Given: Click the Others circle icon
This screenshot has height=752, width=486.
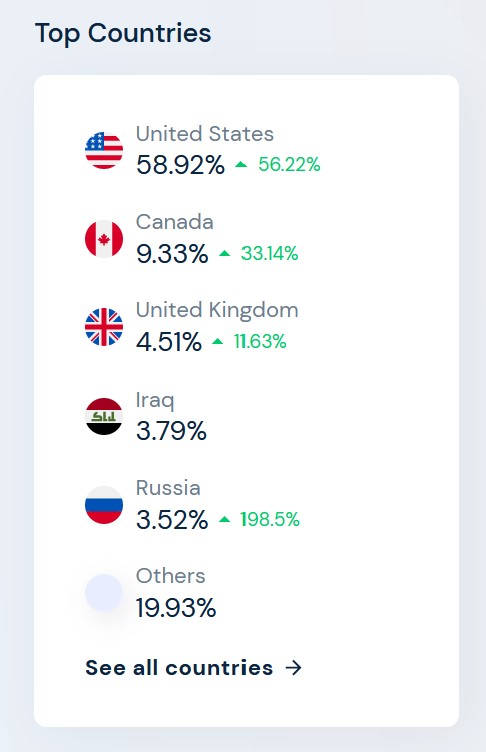Looking at the screenshot, I should (104, 593).
